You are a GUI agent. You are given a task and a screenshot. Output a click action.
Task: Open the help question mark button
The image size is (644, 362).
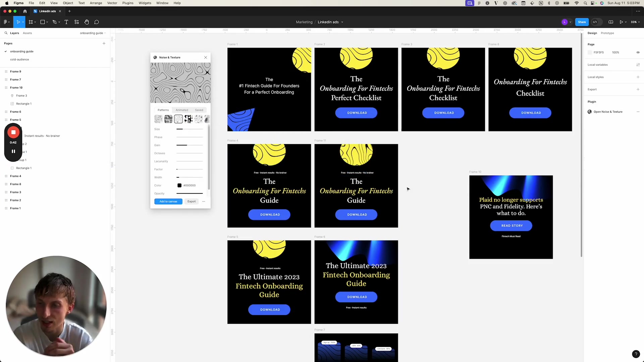636,354
